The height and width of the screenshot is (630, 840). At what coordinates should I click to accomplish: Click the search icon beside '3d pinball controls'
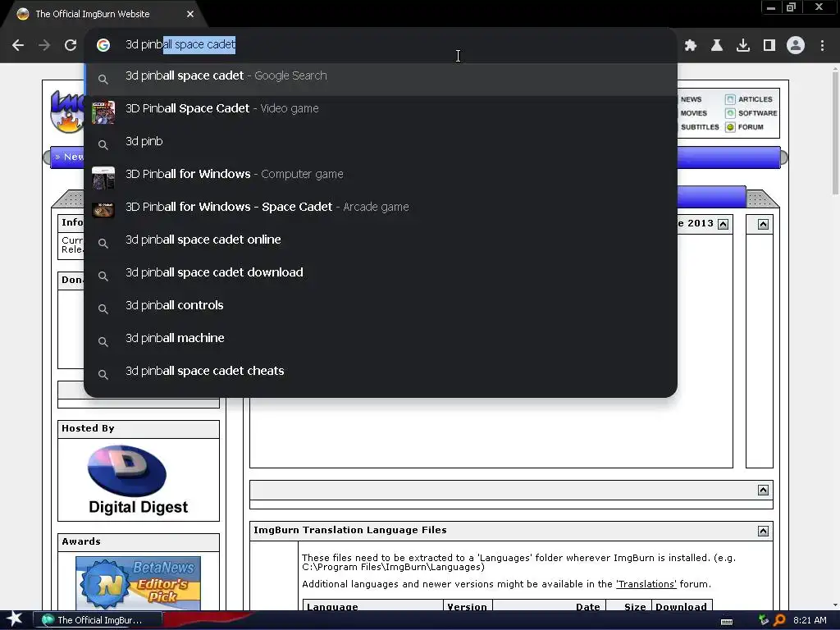coord(103,309)
